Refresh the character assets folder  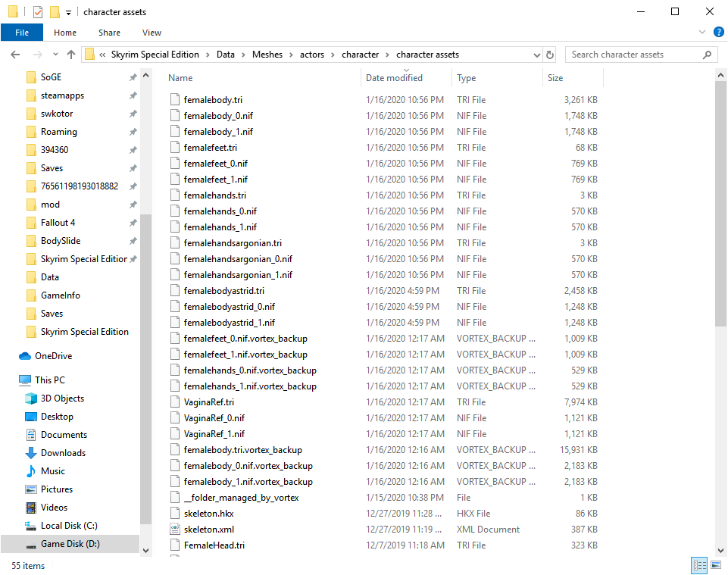coord(550,55)
